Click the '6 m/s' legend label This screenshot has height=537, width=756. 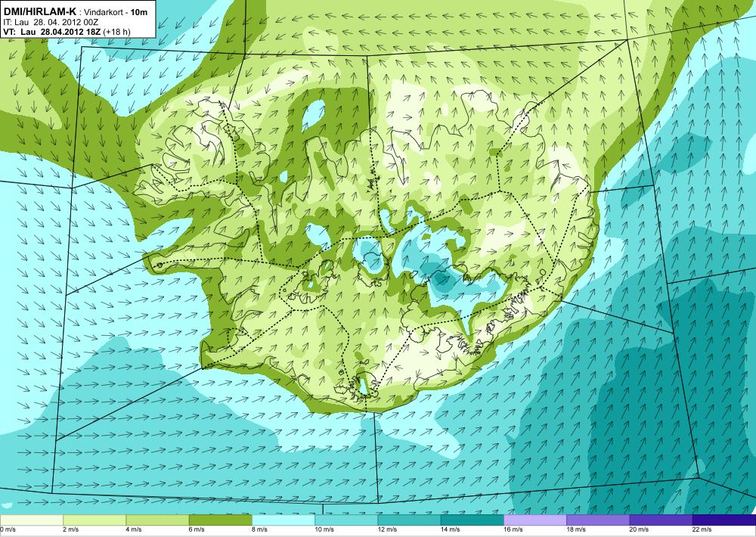(x=197, y=529)
